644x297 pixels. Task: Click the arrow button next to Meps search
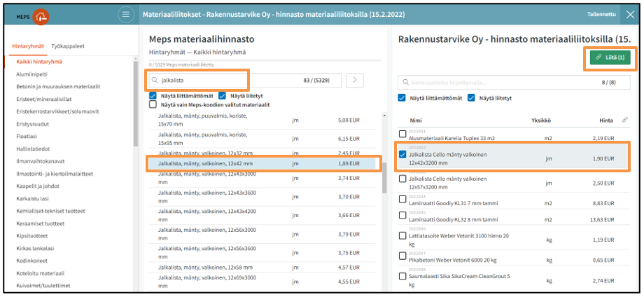tap(355, 81)
